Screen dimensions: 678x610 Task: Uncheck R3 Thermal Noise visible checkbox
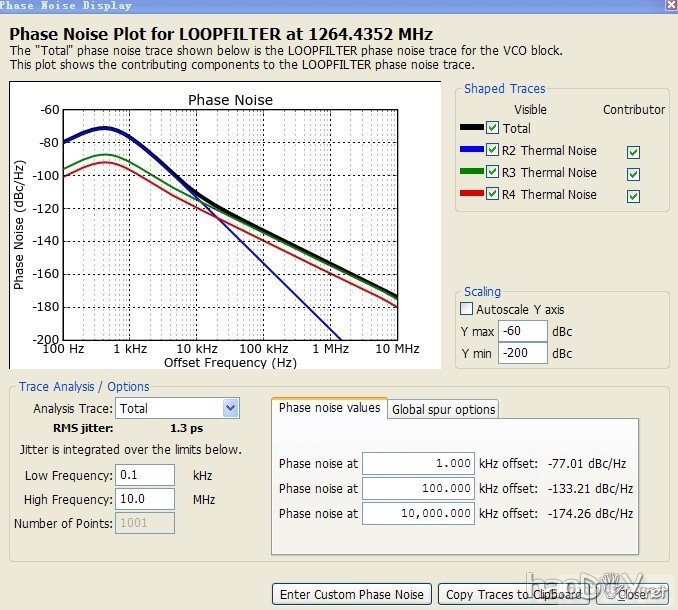pos(492,173)
